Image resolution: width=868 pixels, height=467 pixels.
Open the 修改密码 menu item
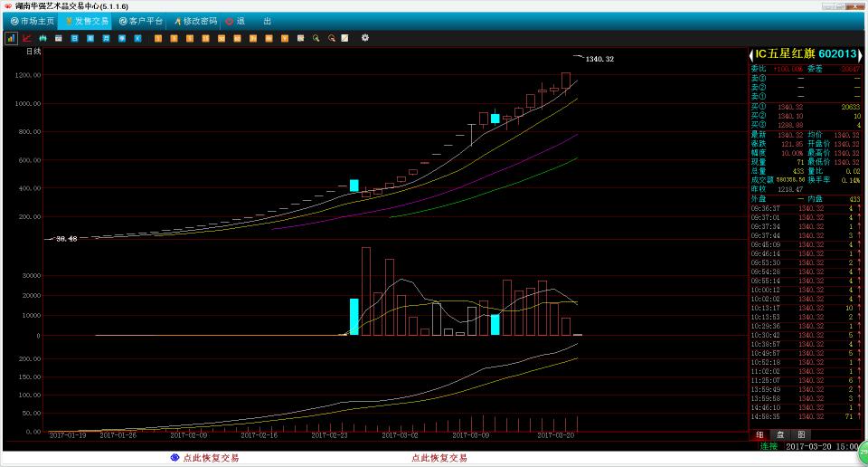[195, 20]
